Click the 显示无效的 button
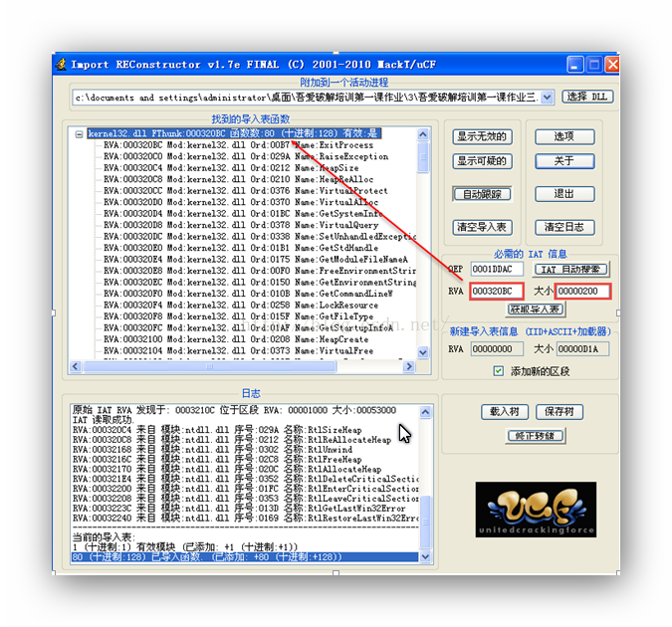Viewport: 672px width, 627px height. point(482,137)
